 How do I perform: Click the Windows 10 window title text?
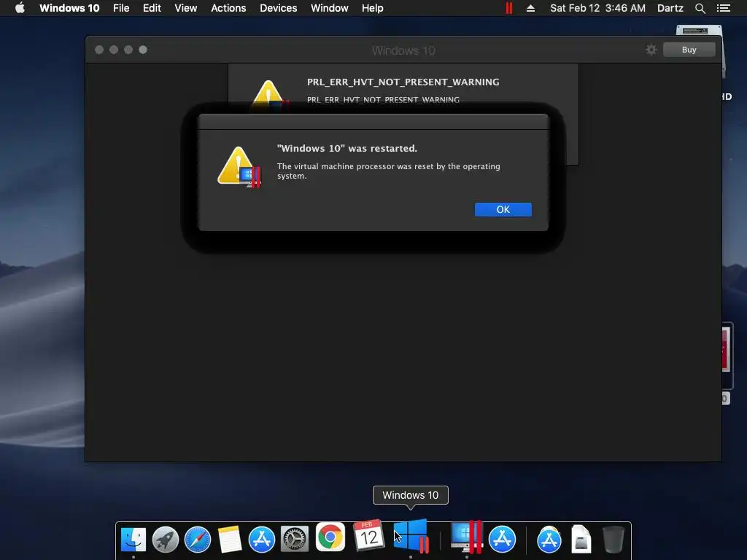coord(403,50)
